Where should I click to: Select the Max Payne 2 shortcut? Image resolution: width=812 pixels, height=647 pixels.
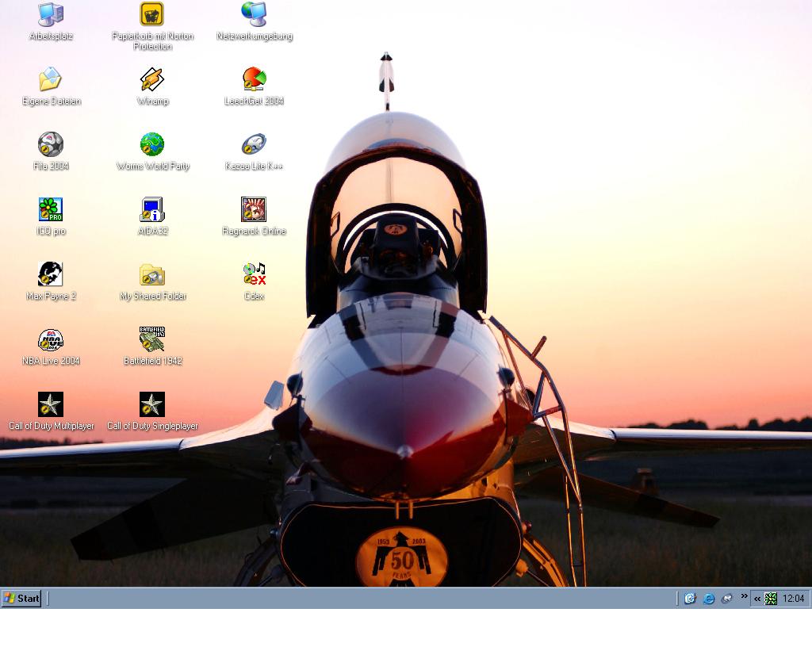point(51,274)
